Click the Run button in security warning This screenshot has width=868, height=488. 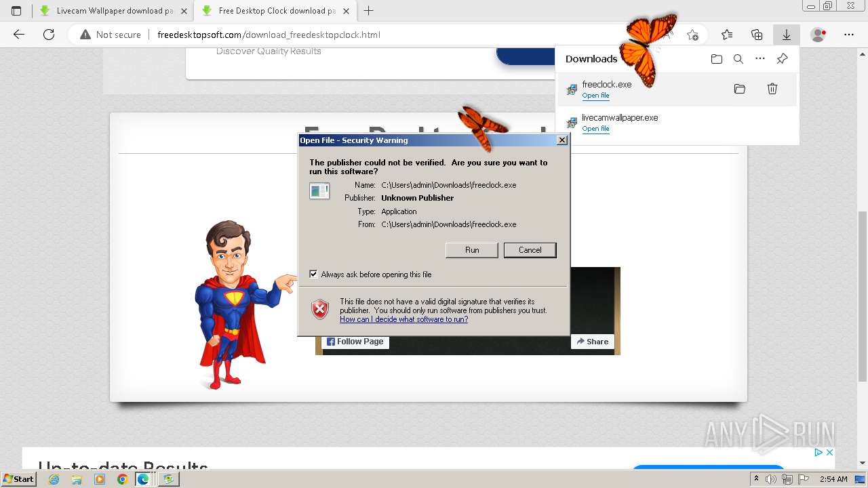(x=472, y=250)
